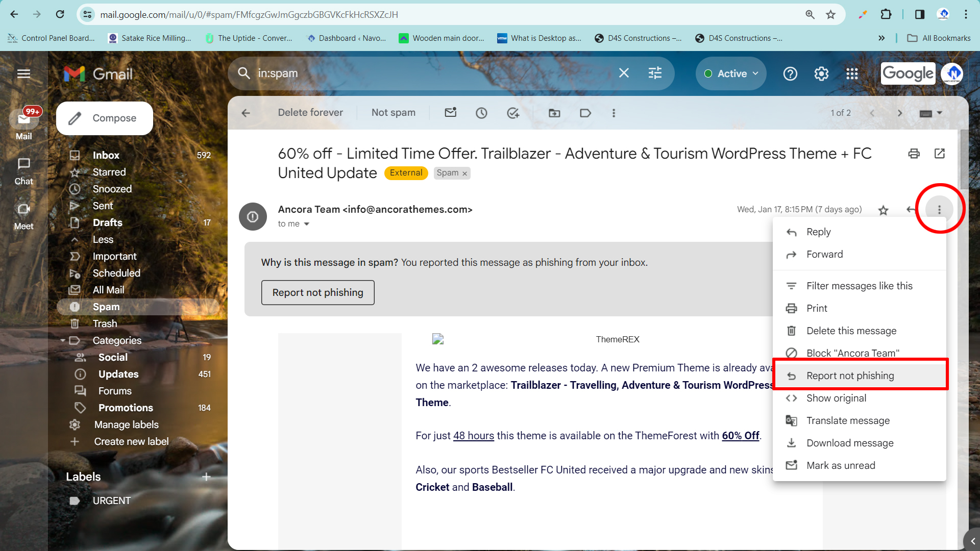Click the Labels tag icon in toolbar
The width and height of the screenshot is (980, 551).
(585, 113)
